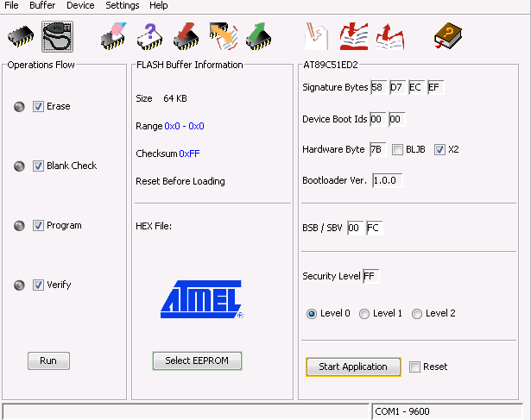Click the blue Checksum value 0xFF

click(189, 154)
